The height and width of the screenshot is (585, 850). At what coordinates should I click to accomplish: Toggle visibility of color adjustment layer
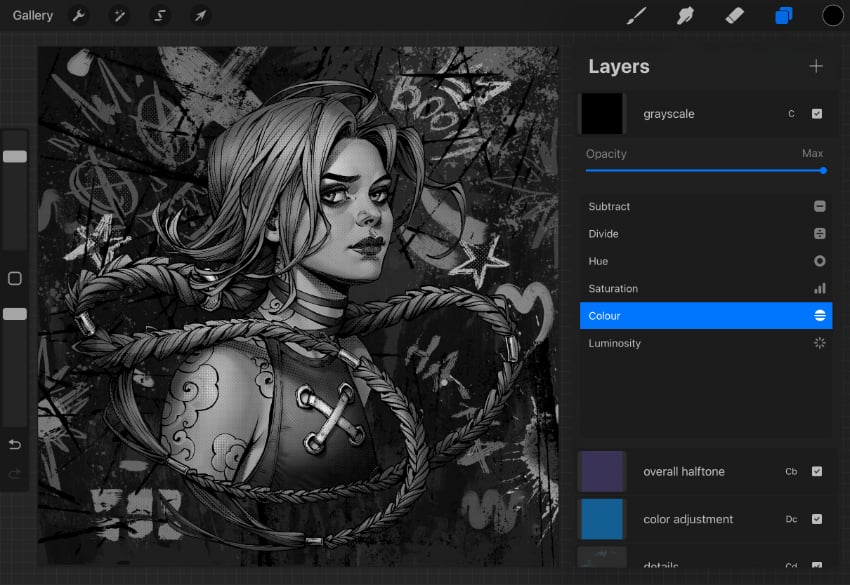coord(817,519)
